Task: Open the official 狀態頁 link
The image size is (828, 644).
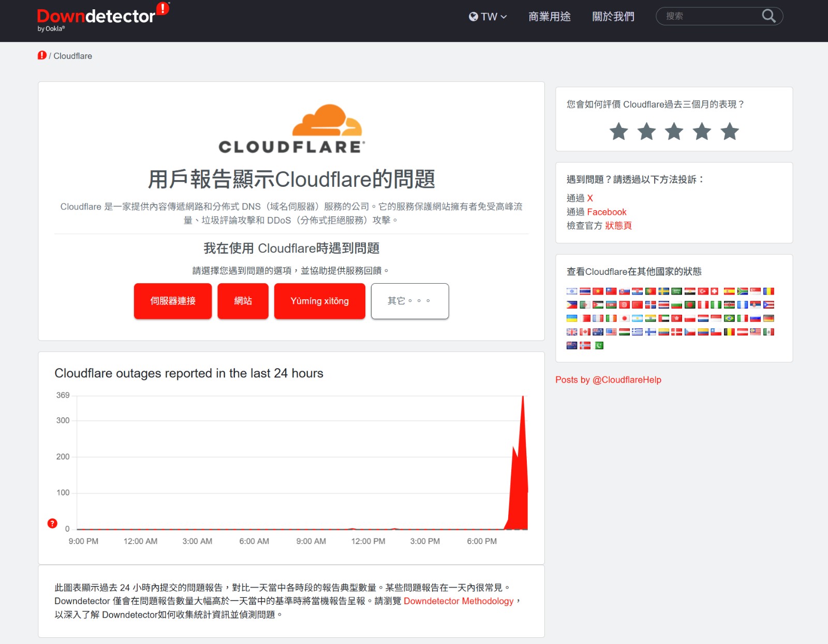Action: [619, 225]
